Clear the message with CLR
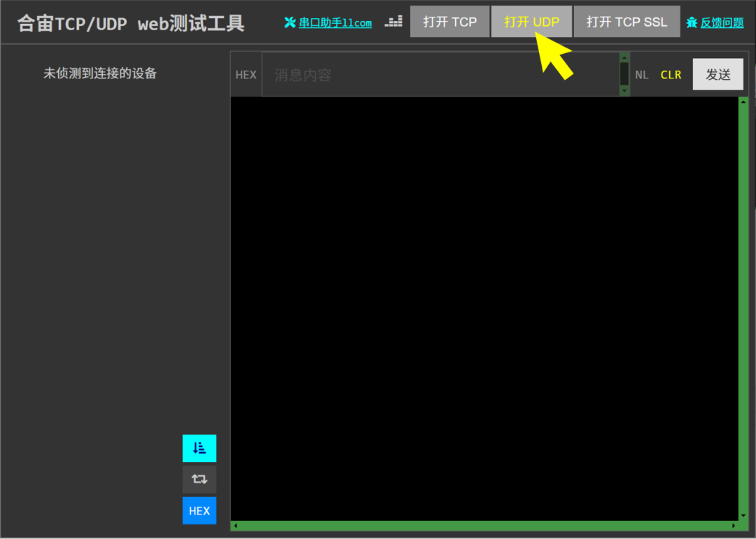 pyautogui.click(x=671, y=74)
